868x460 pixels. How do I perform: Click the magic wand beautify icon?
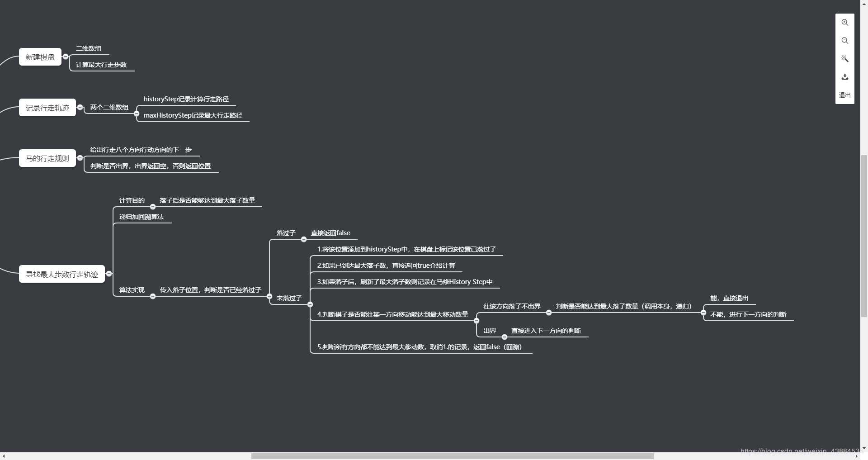[x=844, y=59]
